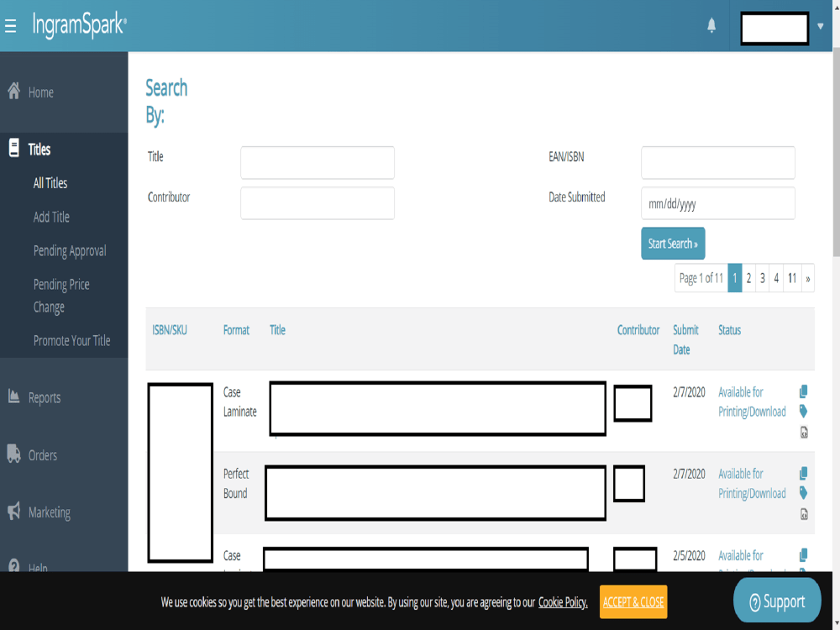Viewport: 840px width, 630px height.
Task: Jump to results page 11
Action: [x=792, y=278]
